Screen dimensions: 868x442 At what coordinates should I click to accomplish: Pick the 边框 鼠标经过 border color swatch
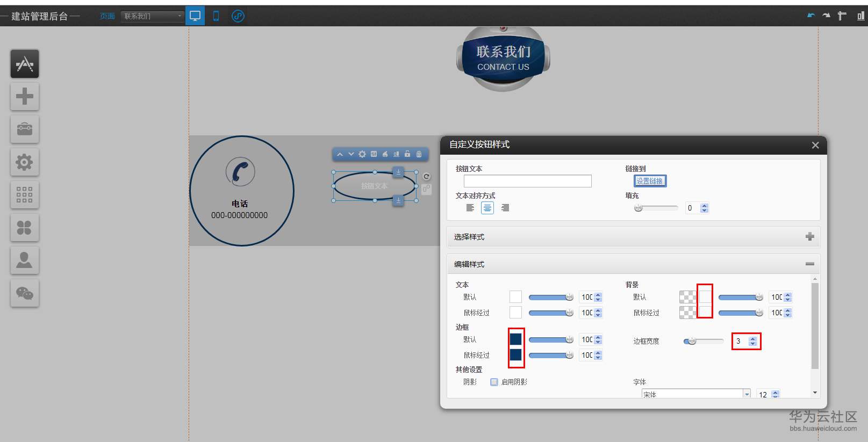click(x=515, y=355)
